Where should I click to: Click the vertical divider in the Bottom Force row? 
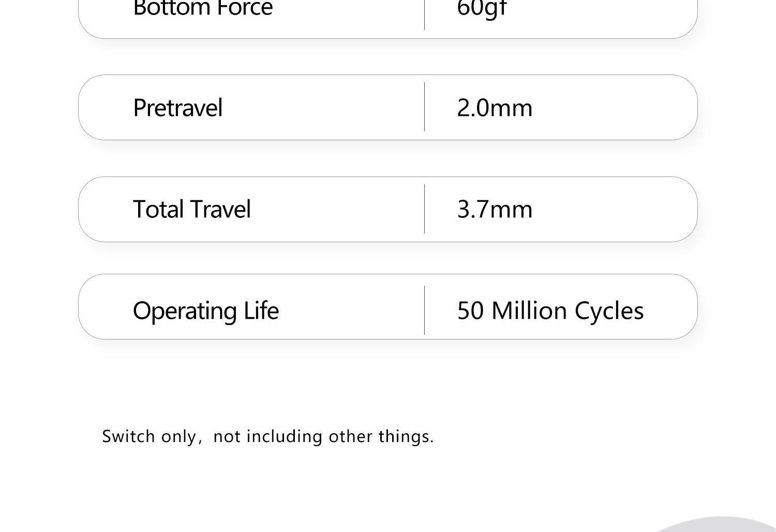(424, 14)
